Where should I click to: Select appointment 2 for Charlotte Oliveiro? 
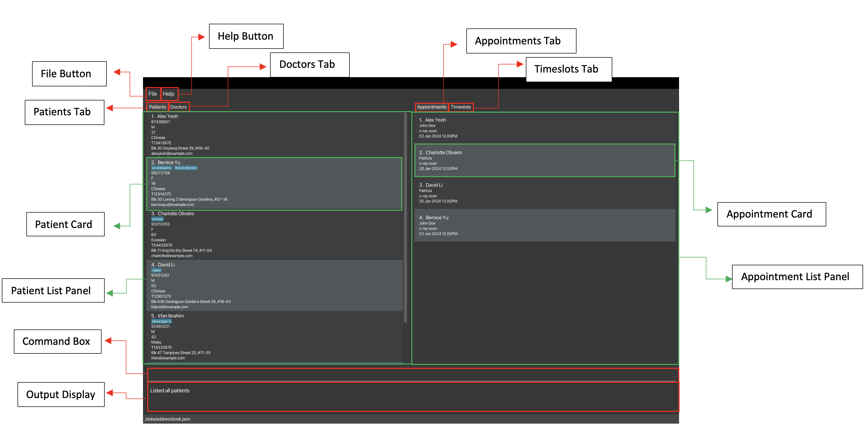pos(545,160)
